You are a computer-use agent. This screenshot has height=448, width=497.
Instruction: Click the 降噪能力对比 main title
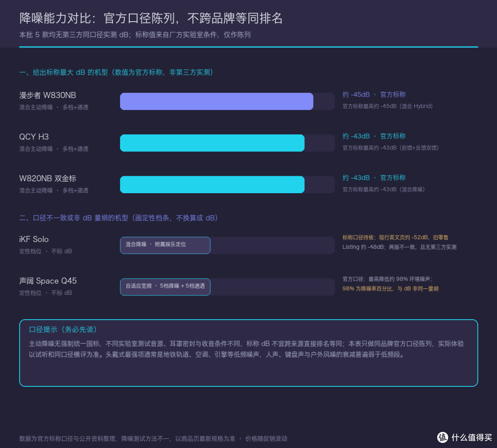coord(150,18)
